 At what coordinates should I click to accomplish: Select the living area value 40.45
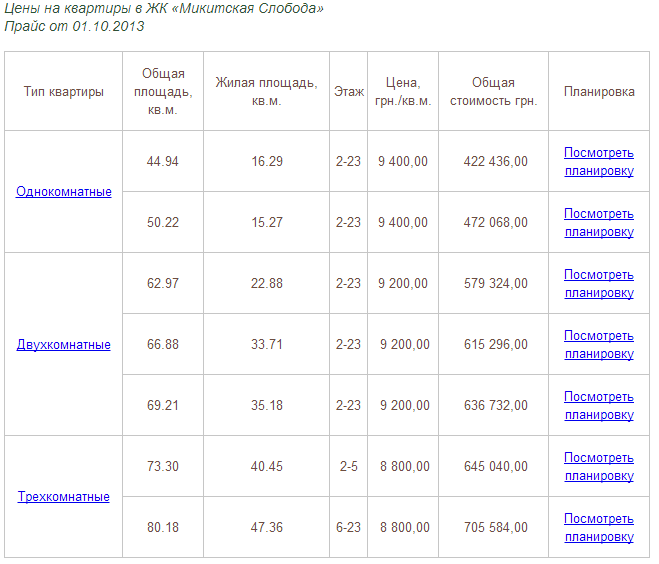(267, 466)
